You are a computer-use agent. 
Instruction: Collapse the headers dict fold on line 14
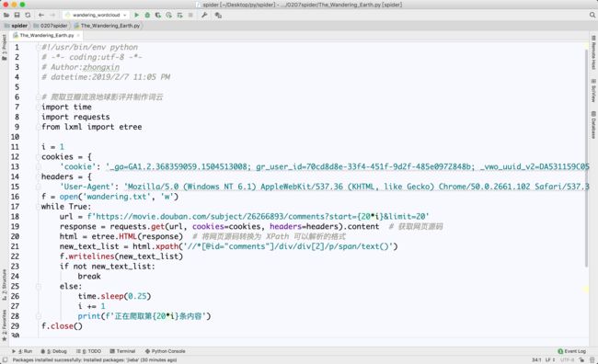point(38,176)
